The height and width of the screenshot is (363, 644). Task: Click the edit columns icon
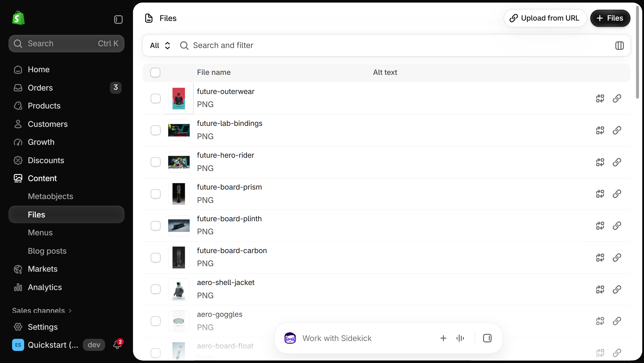619,46
